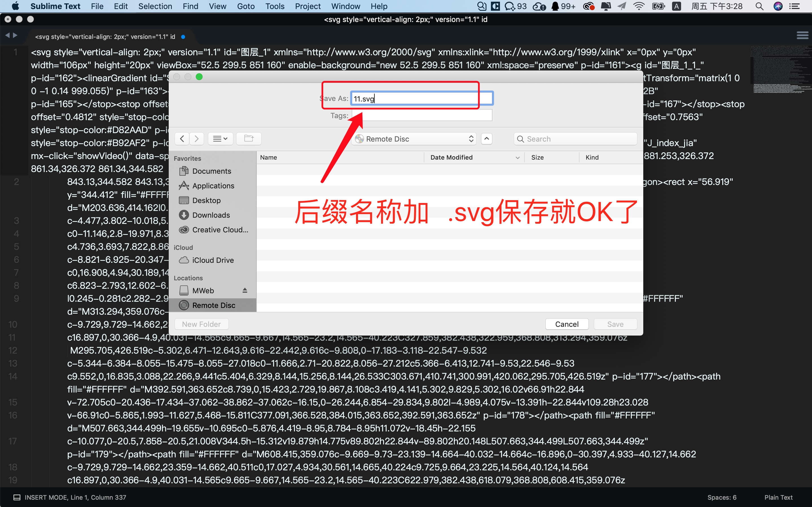Image resolution: width=812 pixels, height=507 pixels.
Task: Go to next tab with right arrow
Action: point(15,35)
